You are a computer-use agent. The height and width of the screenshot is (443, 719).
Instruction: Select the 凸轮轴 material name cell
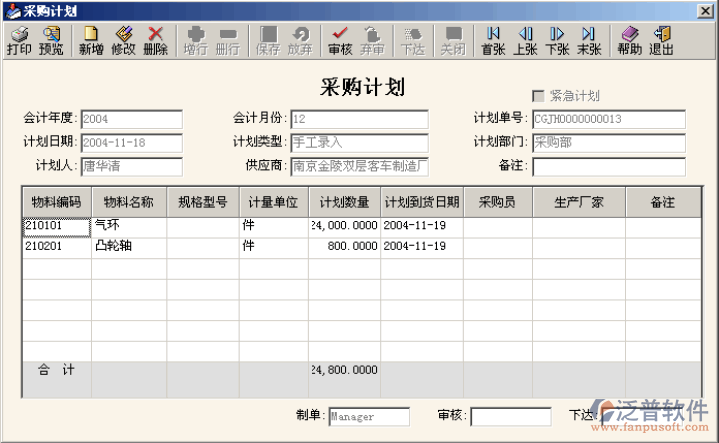(x=129, y=245)
